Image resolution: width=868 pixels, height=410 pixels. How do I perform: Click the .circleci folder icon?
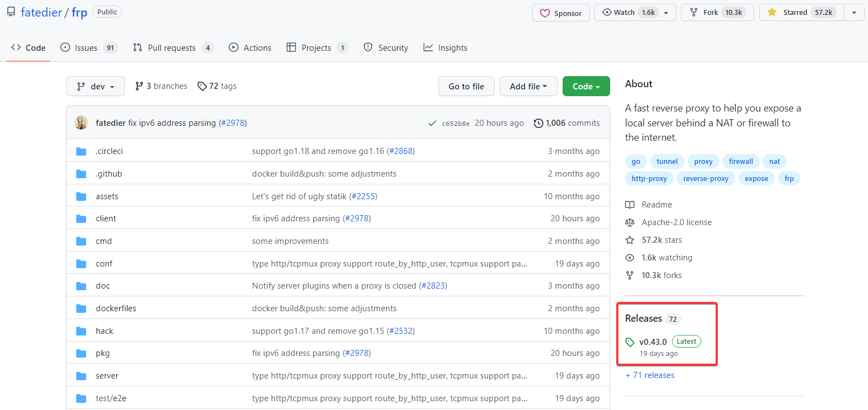[x=81, y=151]
